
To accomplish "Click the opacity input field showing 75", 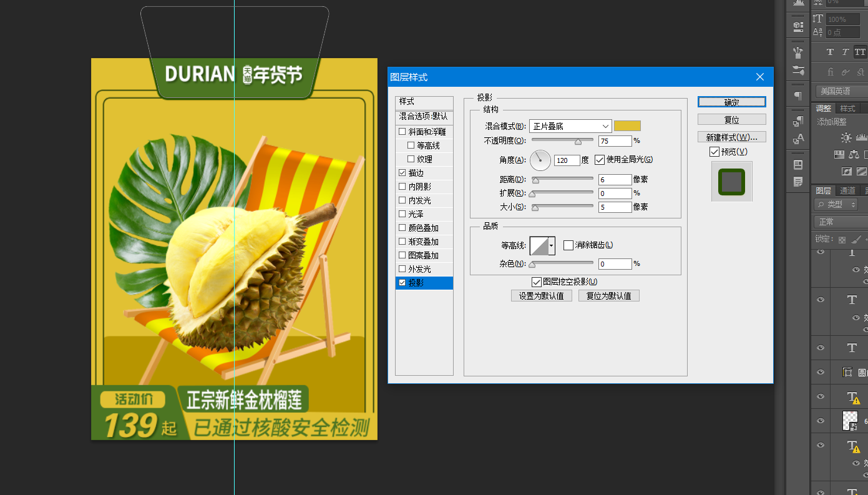I will (615, 142).
